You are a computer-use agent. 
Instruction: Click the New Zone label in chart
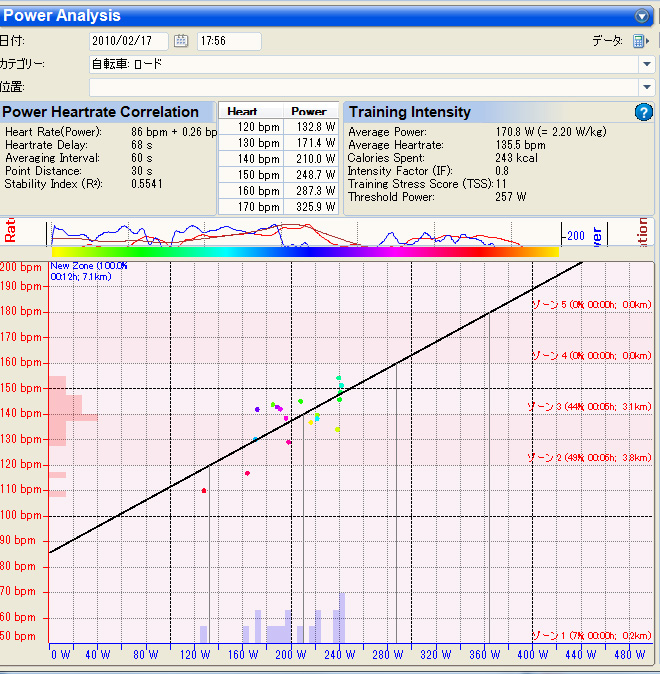click(89, 271)
